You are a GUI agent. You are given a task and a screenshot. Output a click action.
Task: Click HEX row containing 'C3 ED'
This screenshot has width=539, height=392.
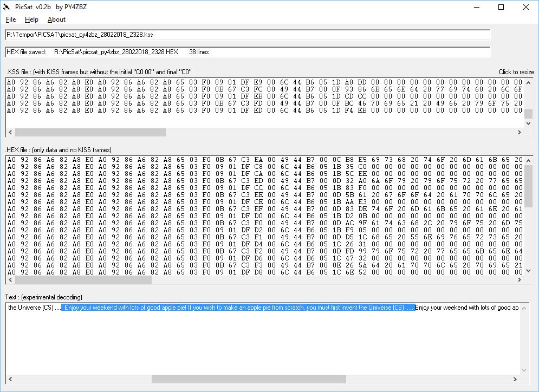(x=265, y=181)
